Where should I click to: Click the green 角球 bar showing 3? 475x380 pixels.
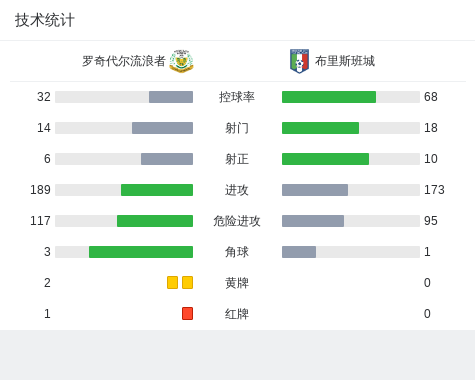coord(141,252)
